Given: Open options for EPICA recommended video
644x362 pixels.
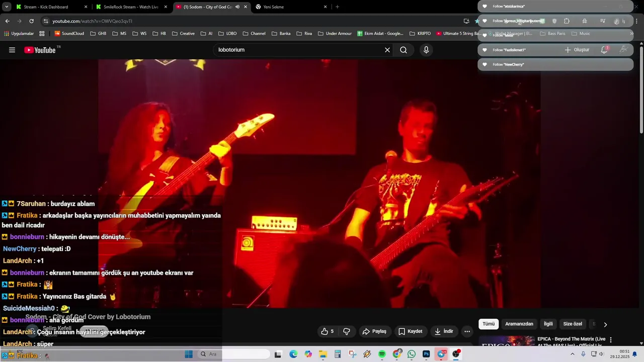Looking at the screenshot, I should point(611,340).
